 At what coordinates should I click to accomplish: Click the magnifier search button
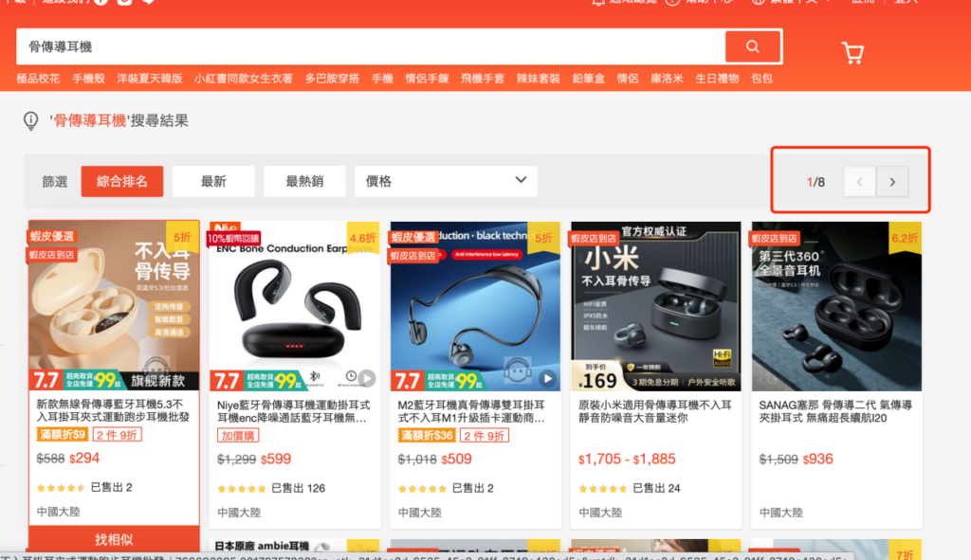coord(752,46)
